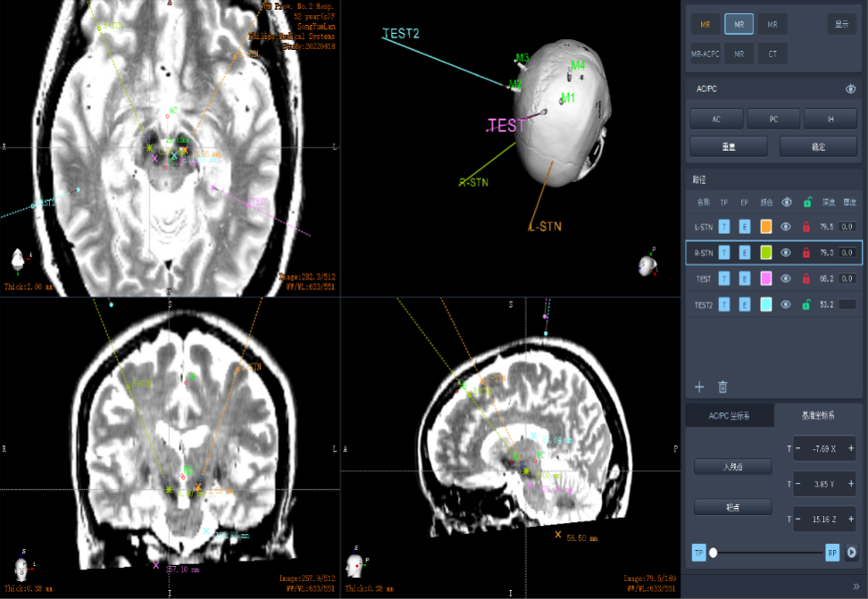
Task: Select the T point marker for L-STN
Action: [x=724, y=227]
